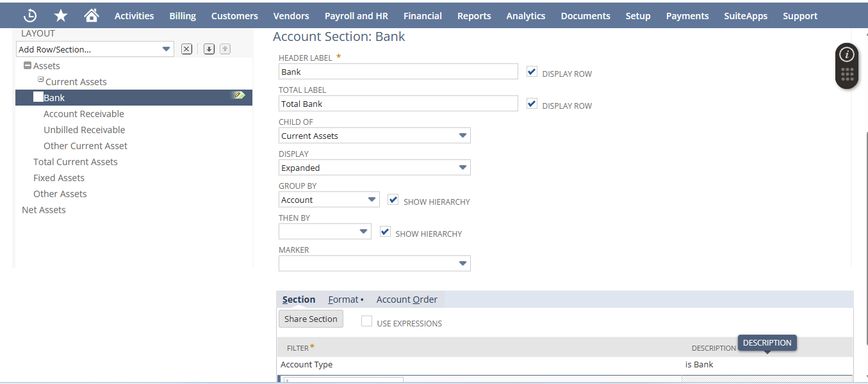The height and width of the screenshot is (384, 868).
Task: Select Fixed Assets in layout tree
Action: tap(59, 178)
